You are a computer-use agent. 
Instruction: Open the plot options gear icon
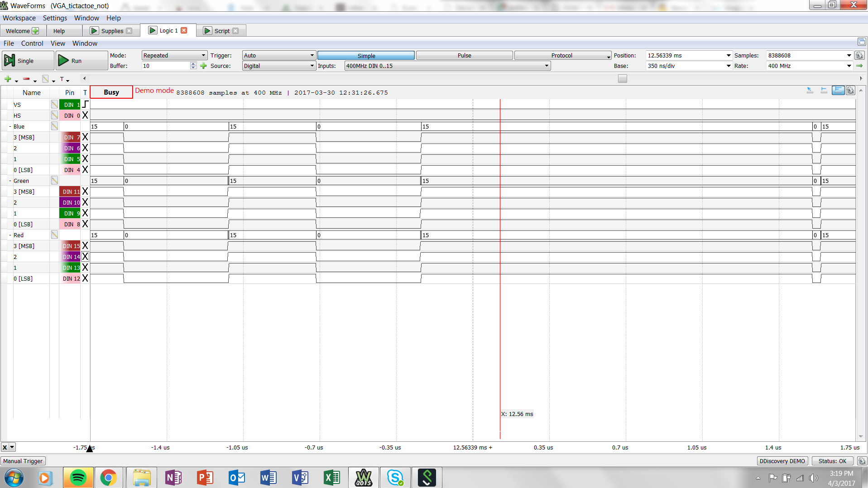point(851,91)
